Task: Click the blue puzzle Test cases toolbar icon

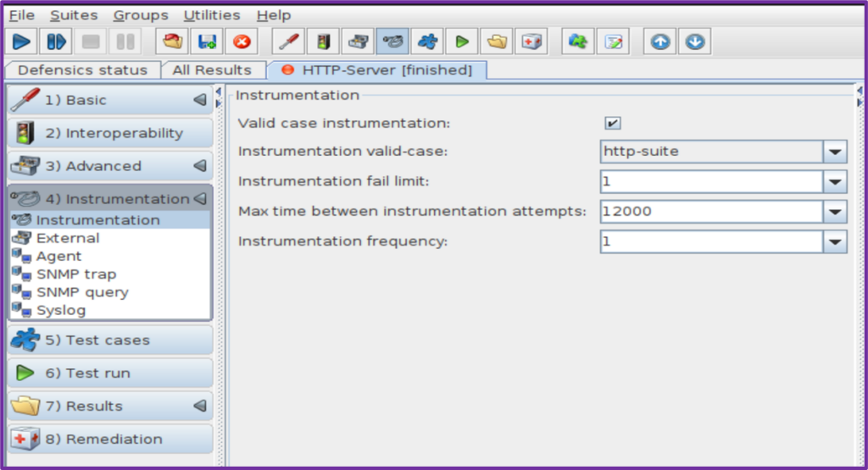Action: (x=427, y=41)
